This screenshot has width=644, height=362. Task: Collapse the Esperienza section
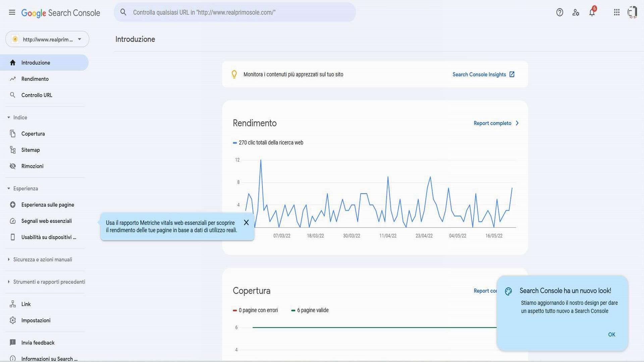click(x=9, y=188)
